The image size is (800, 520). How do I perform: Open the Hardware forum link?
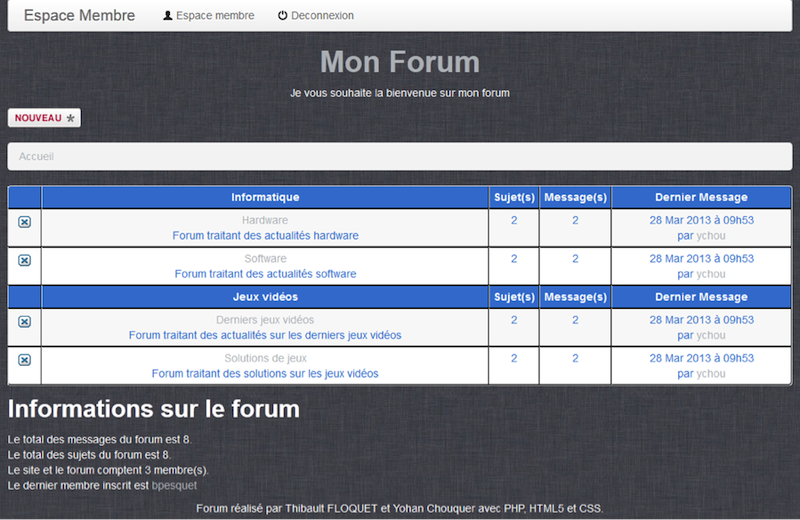[x=265, y=220]
